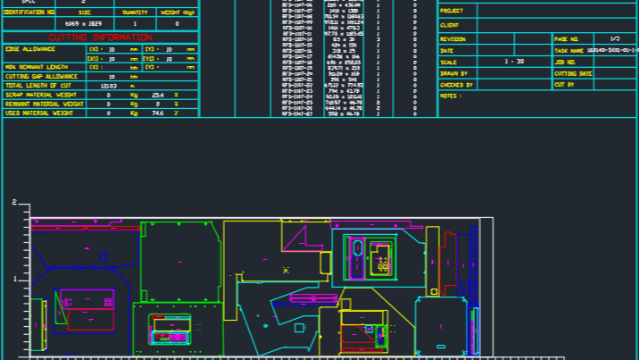Screen dimensions: 640x360
Task: Click the red 'CUTTING INFORMATION' heading
Action: tap(100, 38)
